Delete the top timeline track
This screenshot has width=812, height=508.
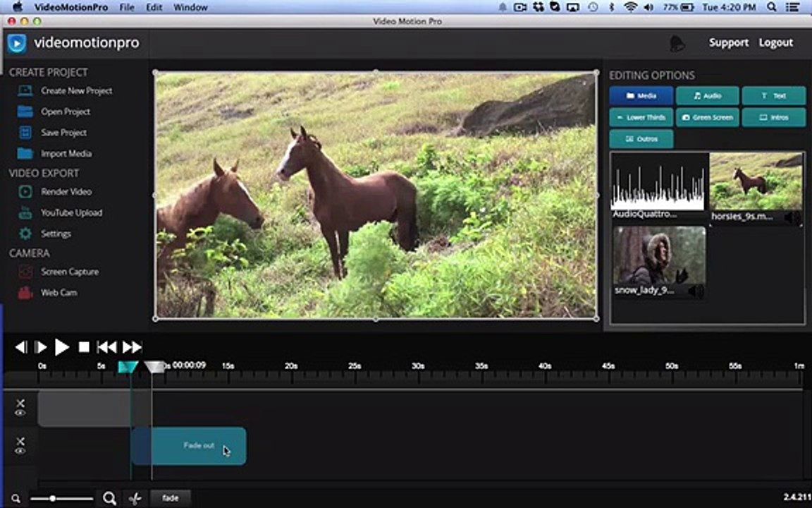coord(20,403)
